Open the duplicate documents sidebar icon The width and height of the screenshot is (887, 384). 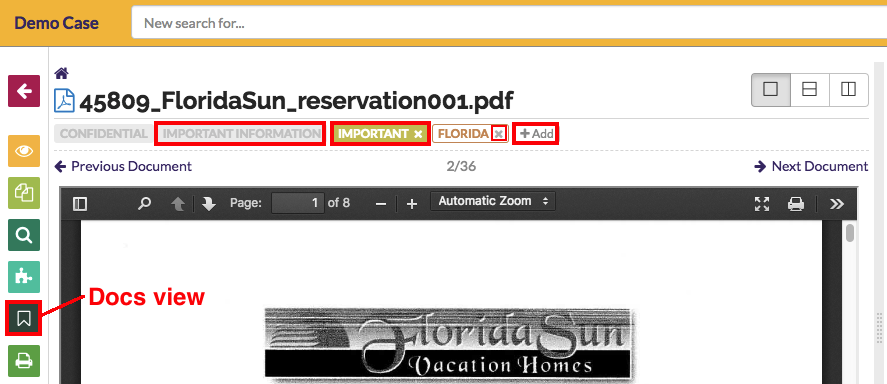point(24,193)
